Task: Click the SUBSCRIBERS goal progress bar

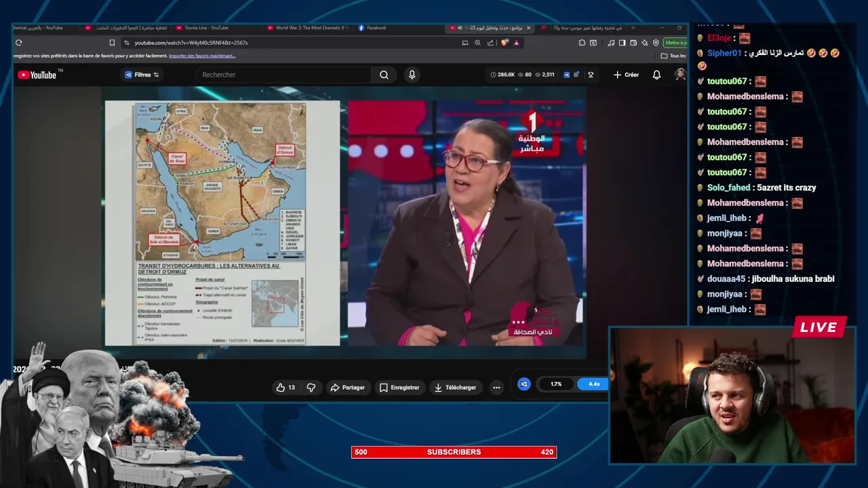Action: (454, 452)
